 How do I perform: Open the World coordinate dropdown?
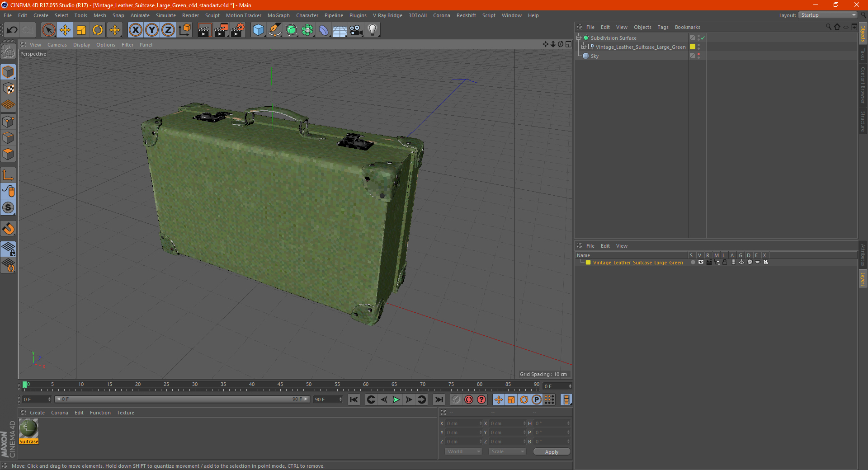pos(463,451)
